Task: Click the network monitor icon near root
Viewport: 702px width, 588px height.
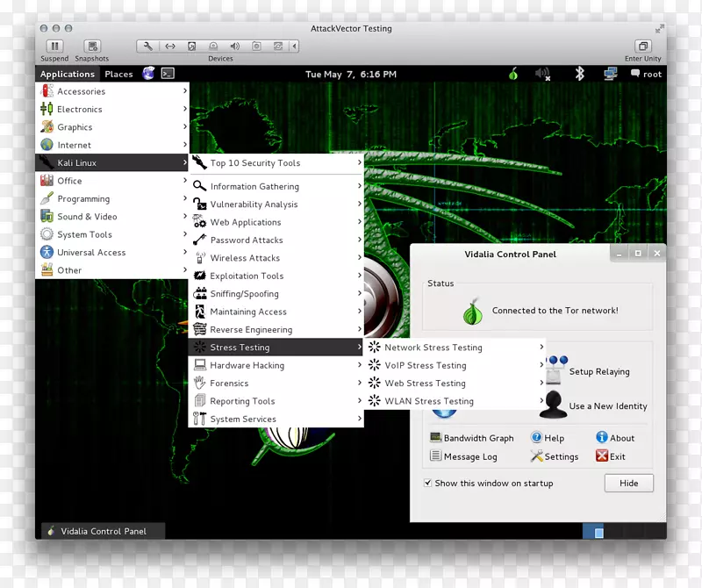Action: pos(611,74)
